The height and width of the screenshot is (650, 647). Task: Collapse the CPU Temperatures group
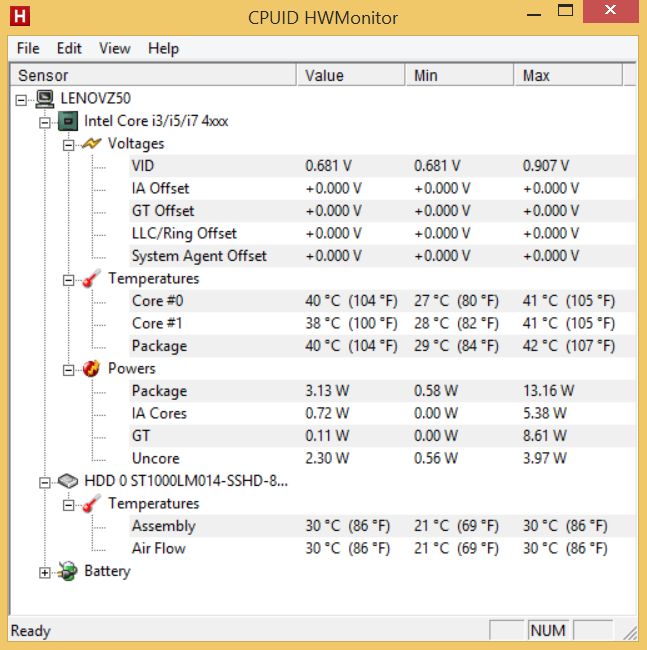(68, 280)
